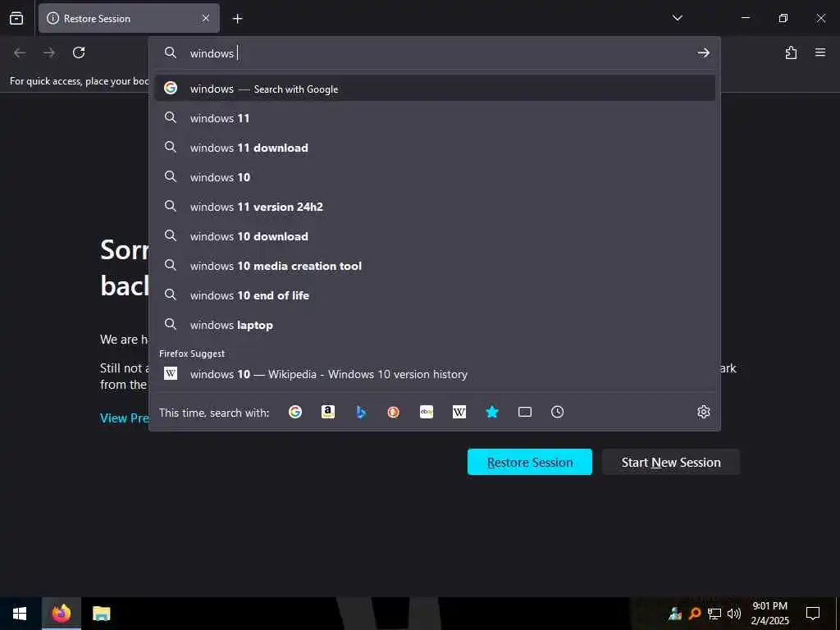The width and height of the screenshot is (840, 630).
Task: Open the Extensions puzzle icon
Action: click(x=791, y=52)
